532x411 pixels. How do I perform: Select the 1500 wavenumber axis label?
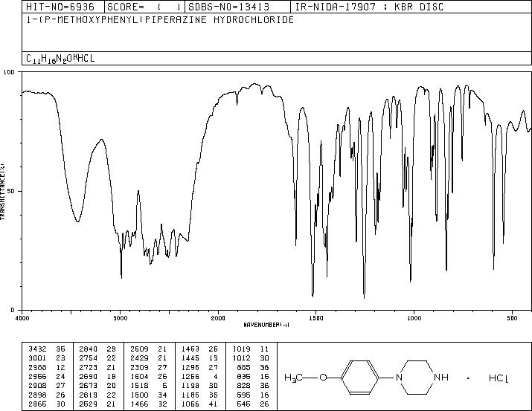[315, 318]
